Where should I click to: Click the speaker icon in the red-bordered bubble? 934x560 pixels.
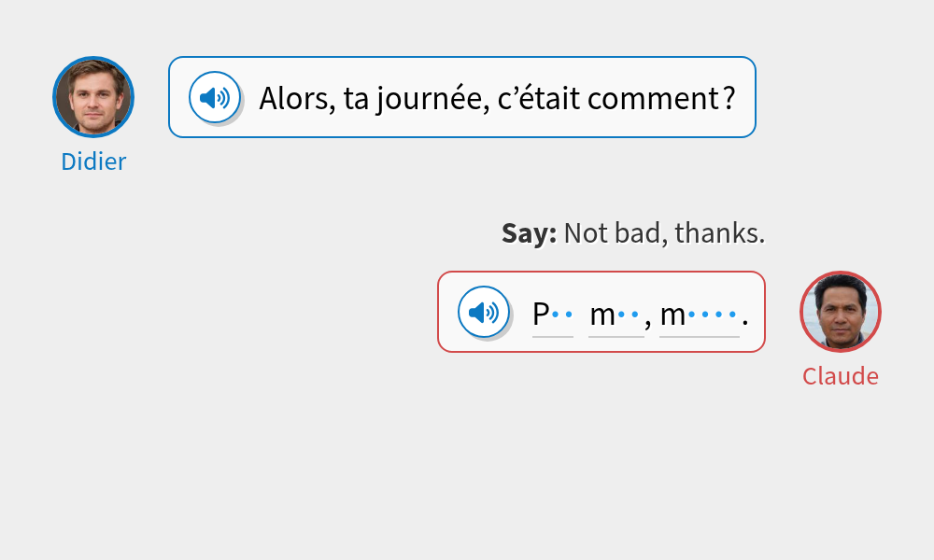coord(482,312)
